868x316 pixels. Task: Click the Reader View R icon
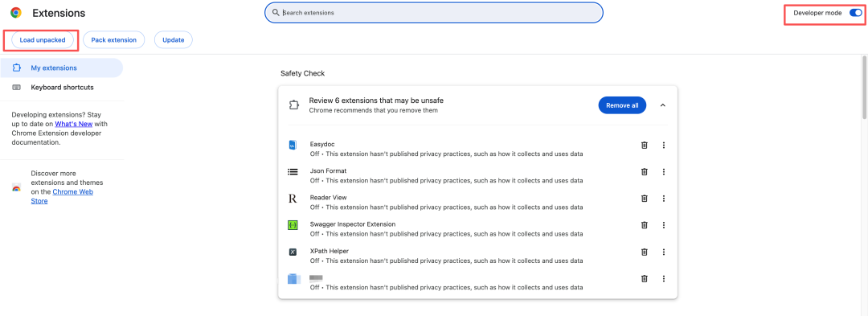pyautogui.click(x=293, y=198)
